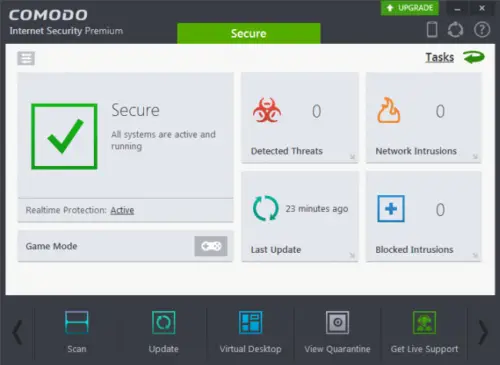Image resolution: width=500 pixels, height=365 pixels.
Task: Click the Upgrade button
Action: (410, 8)
